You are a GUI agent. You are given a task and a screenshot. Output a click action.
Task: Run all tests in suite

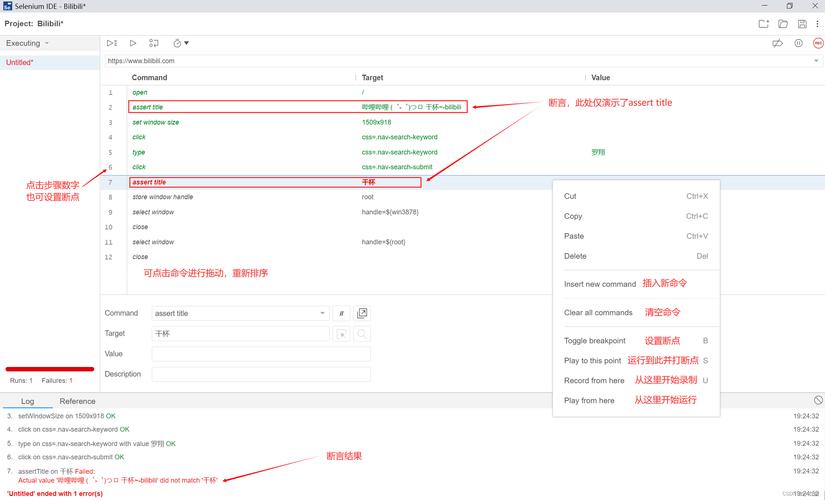tap(112, 43)
